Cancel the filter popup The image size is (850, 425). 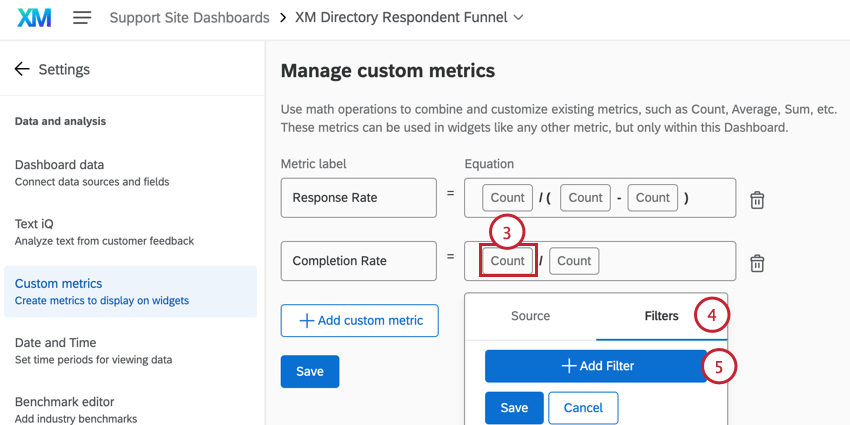(583, 408)
